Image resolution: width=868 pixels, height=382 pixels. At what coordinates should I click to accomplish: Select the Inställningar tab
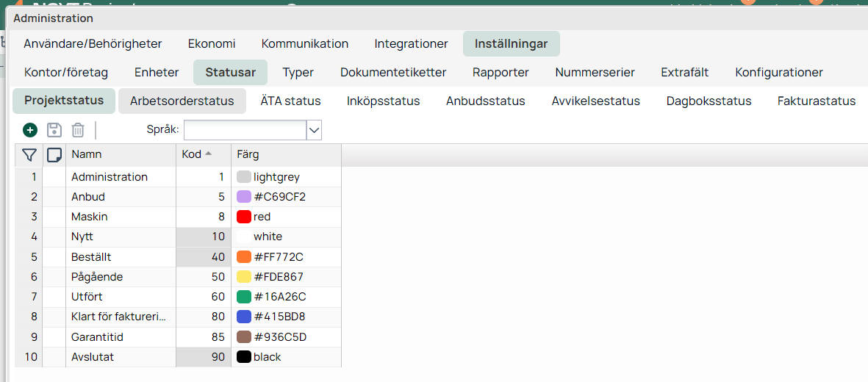[x=511, y=44]
